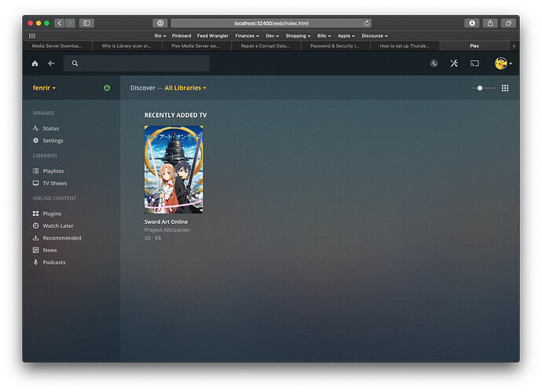The height and width of the screenshot is (392, 542).
Task: Click the TV Shows monitor icon
Action: pos(35,183)
